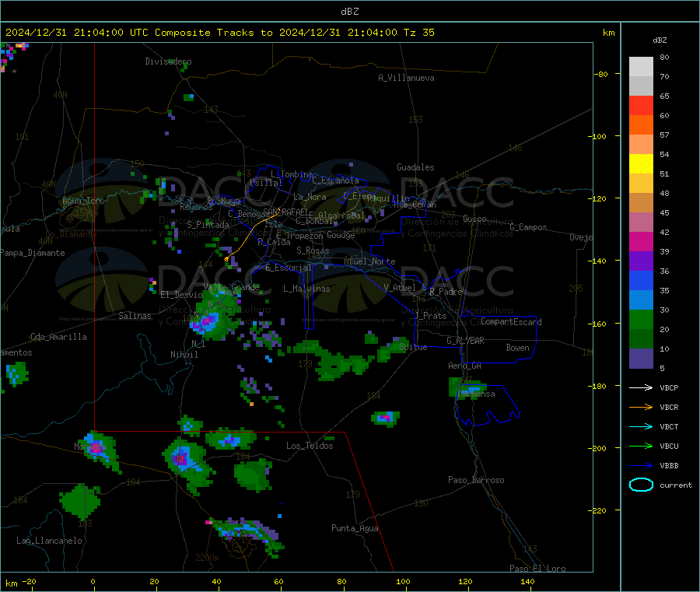The width and height of the screenshot is (700, 592).
Task: Click the Salinas place label
Action: (x=135, y=316)
